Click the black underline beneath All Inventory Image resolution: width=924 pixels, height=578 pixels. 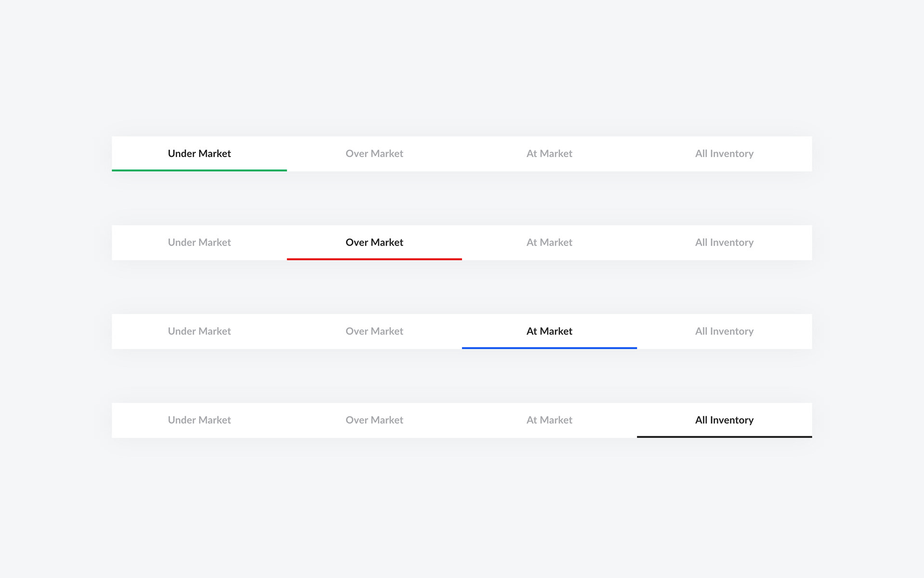click(x=724, y=437)
